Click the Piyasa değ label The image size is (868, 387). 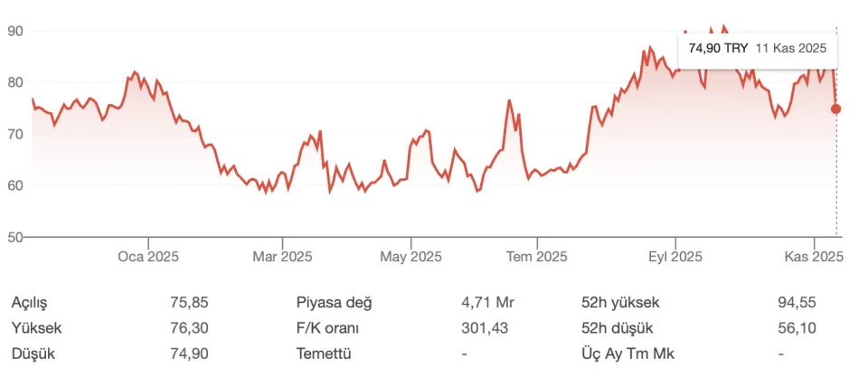(334, 303)
